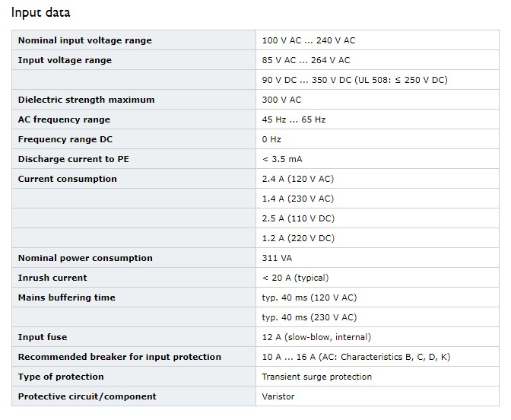Click the Varistor value cell

click(x=377, y=396)
